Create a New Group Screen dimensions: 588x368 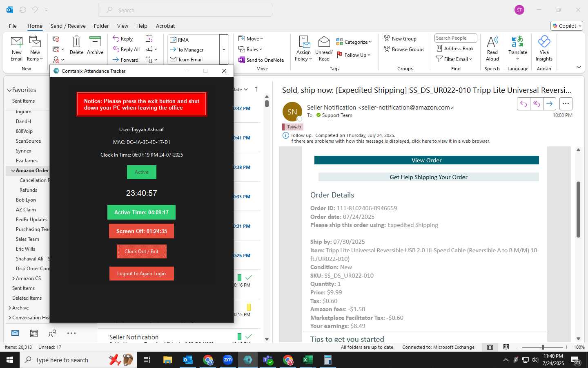[x=400, y=38]
